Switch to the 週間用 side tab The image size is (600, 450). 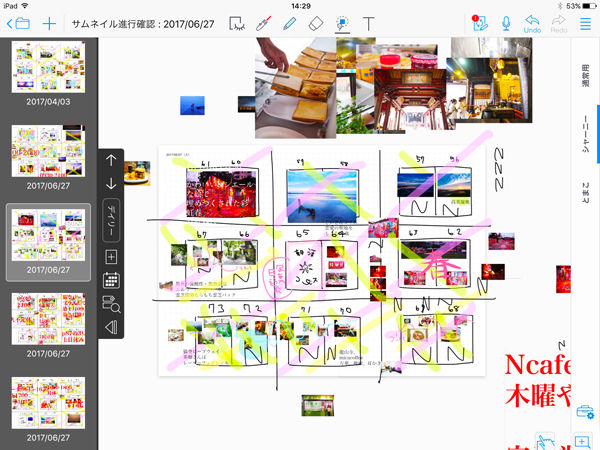point(585,75)
